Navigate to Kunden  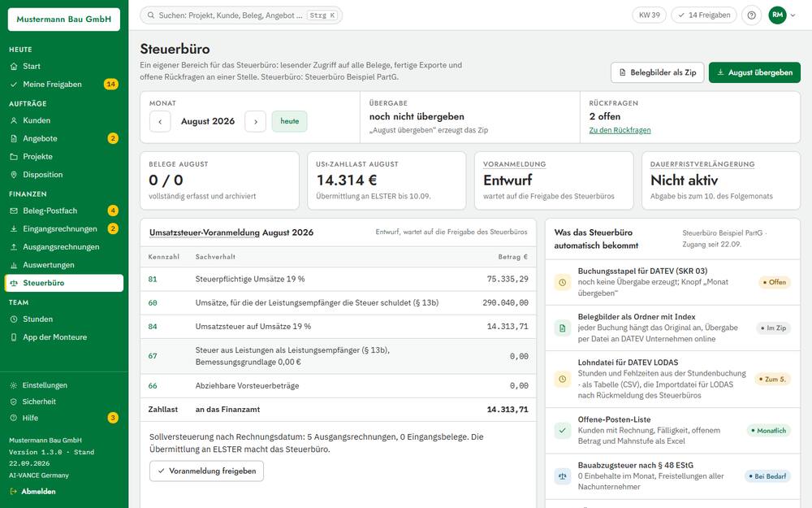pyautogui.click(x=64, y=120)
